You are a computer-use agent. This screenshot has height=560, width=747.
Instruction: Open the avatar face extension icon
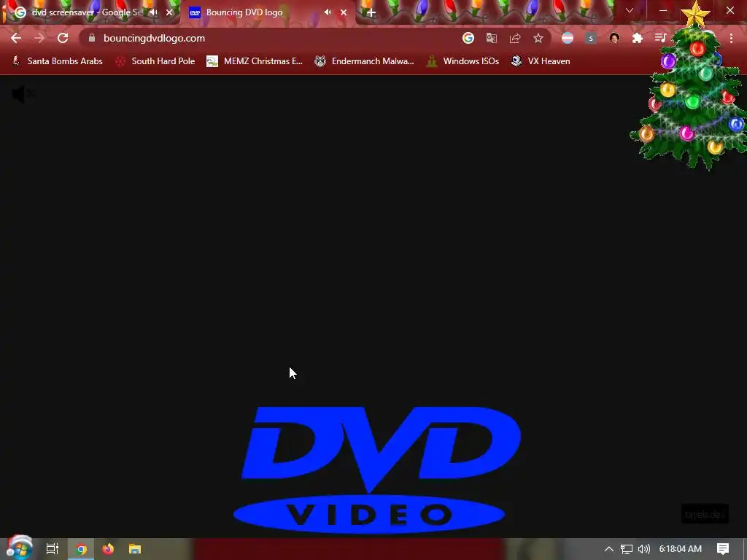(x=614, y=38)
